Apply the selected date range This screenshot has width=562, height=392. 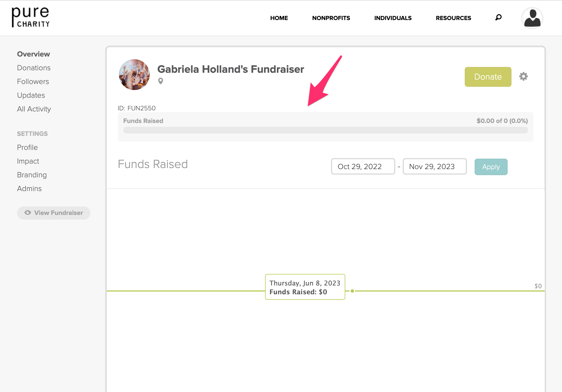[491, 167]
